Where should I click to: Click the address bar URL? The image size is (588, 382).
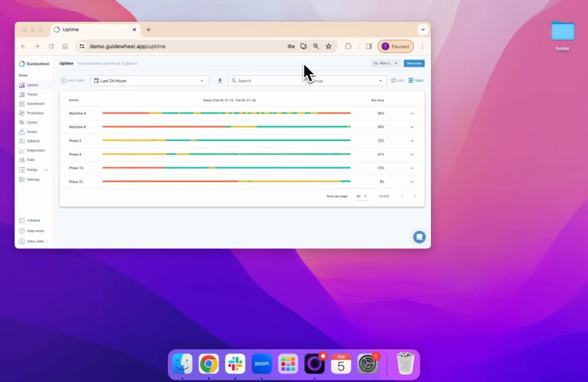(x=127, y=46)
